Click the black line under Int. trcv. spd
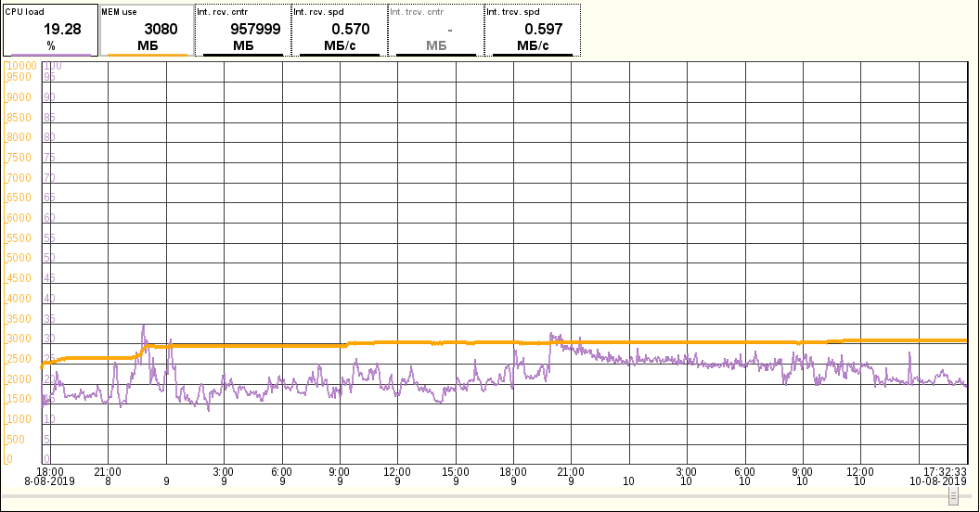 [533, 55]
